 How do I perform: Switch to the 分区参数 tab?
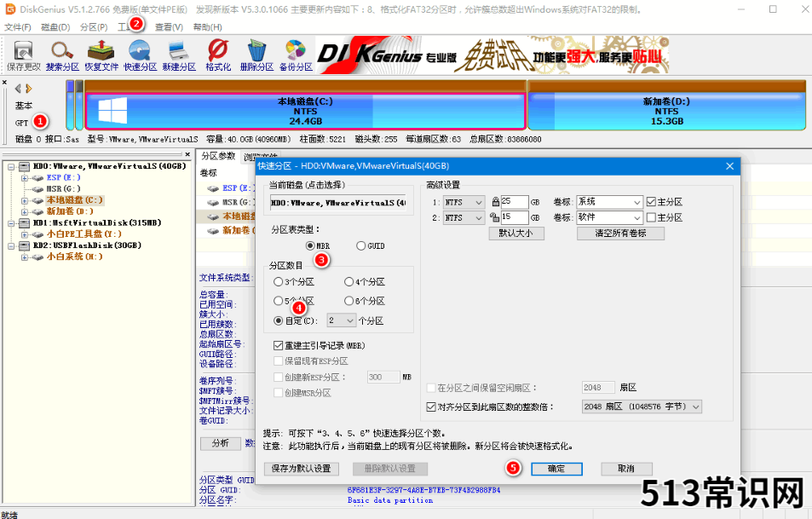[218, 156]
